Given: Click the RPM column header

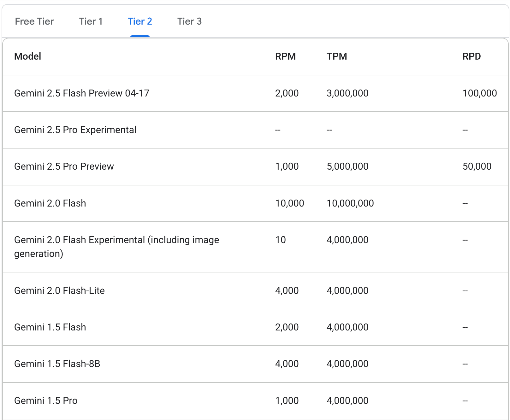Looking at the screenshot, I should [285, 56].
